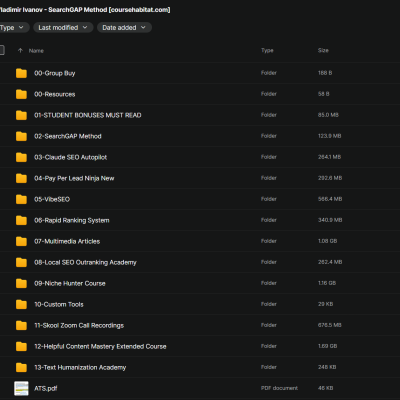
Task: Select 12-Helpful Content Mastery Extended Course name
Action: (x=100, y=346)
